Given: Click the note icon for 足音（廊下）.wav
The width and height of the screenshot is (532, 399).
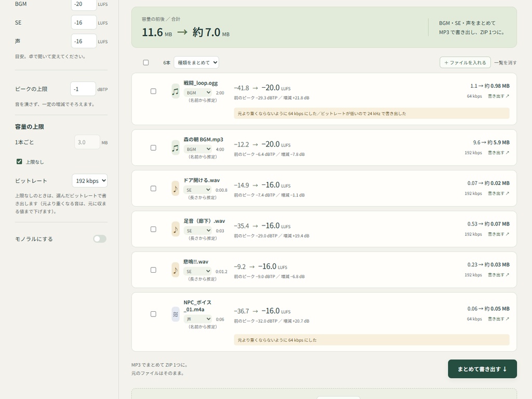Looking at the screenshot, I should click(x=176, y=229).
